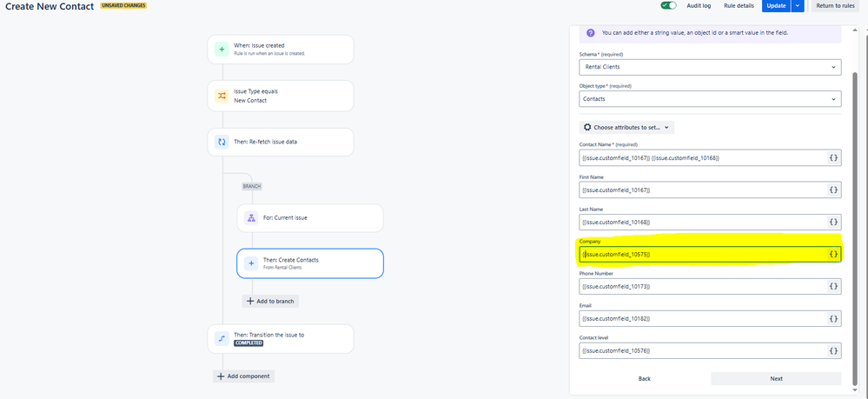Open Rule details
This screenshot has width=868, height=399.
click(739, 5)
